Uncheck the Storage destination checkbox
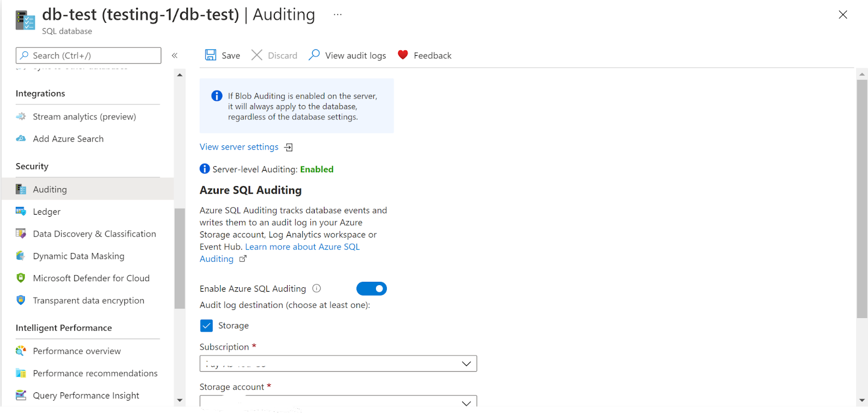The width and height of the screenshot is (868, 413). pos(207,326)
